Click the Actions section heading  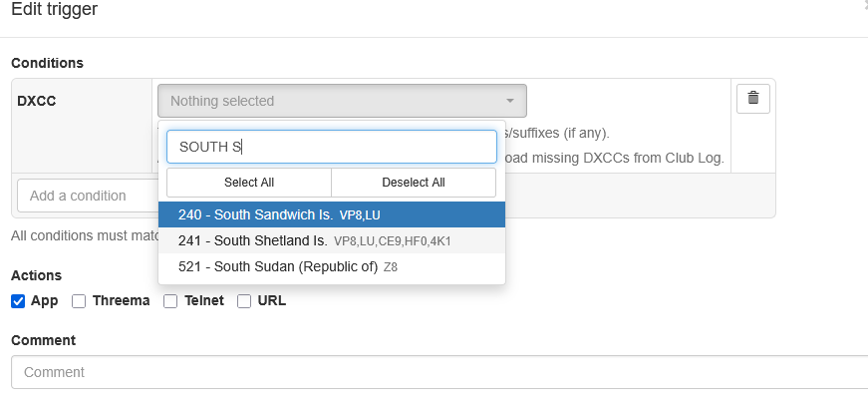coord(36,275)
